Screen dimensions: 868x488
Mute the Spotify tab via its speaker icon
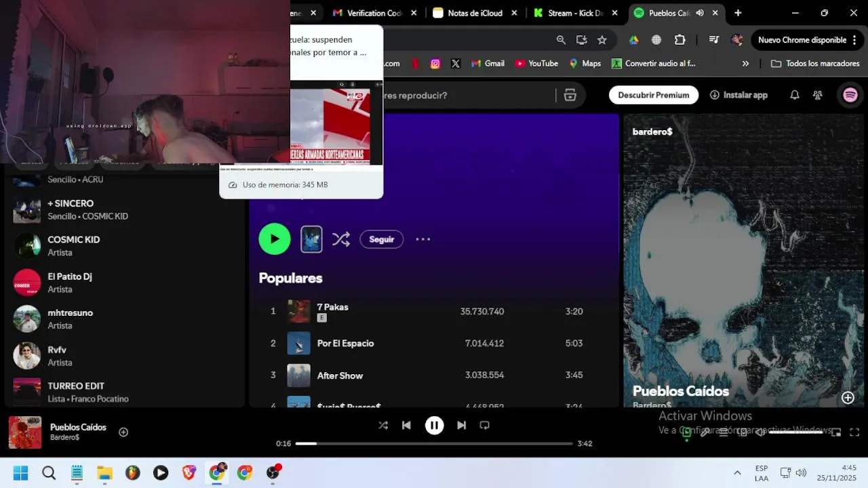pyautogui.click(x=700, y=13)
